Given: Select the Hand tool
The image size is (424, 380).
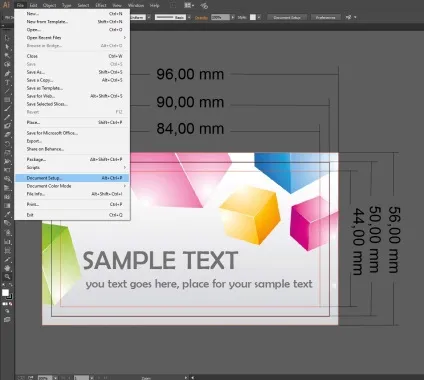Looking at the screenshot, I should [7, 268].
